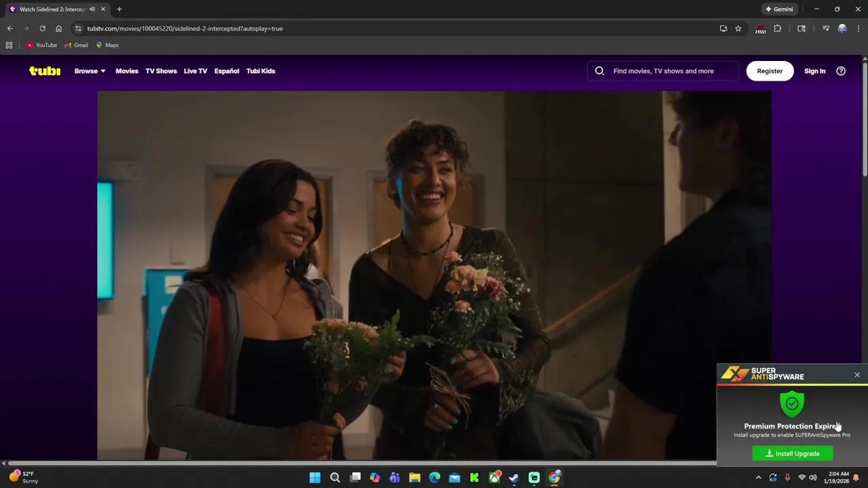This screenshot has width=868, height=488.
Task: Open File Explorer from taskbar
Action: coord(414,478)
